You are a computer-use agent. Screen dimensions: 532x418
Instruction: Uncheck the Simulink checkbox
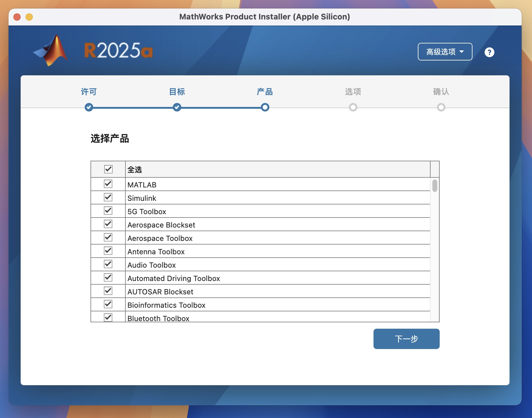[x=108, y=197]
